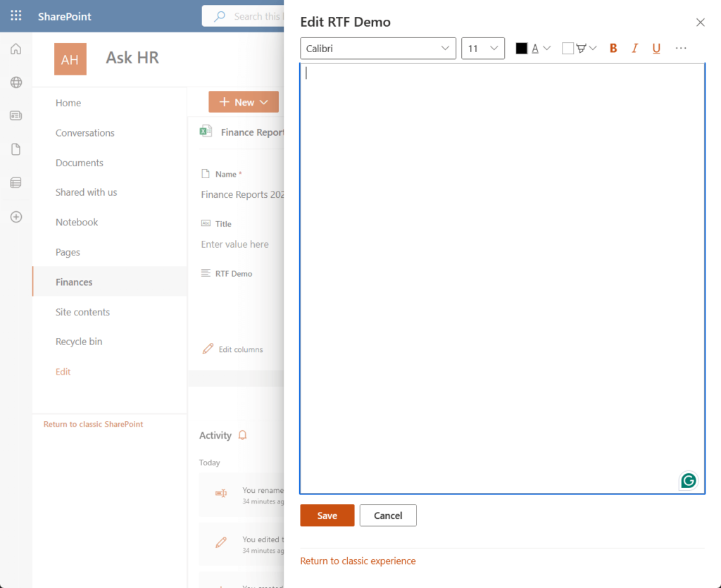The height and width of the screenshot is (588, 721).
Task: Click inside the rich text editor area
Action: coord(502,279)
